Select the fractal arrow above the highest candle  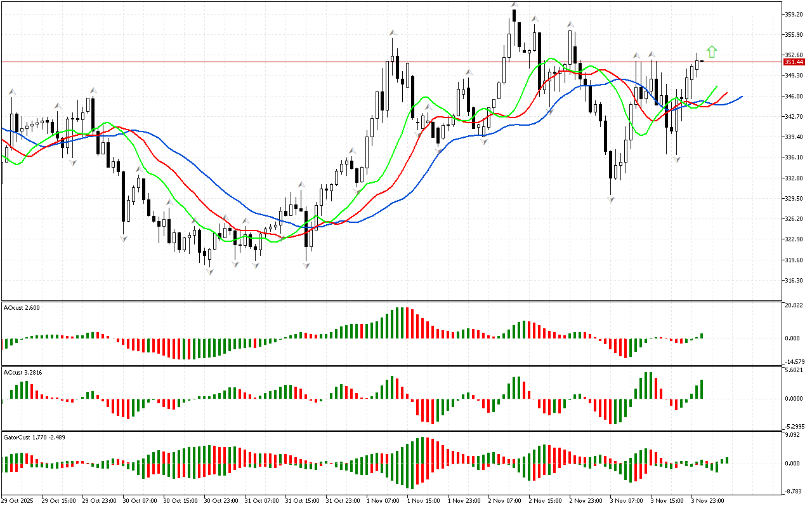[x=514, y=5]
